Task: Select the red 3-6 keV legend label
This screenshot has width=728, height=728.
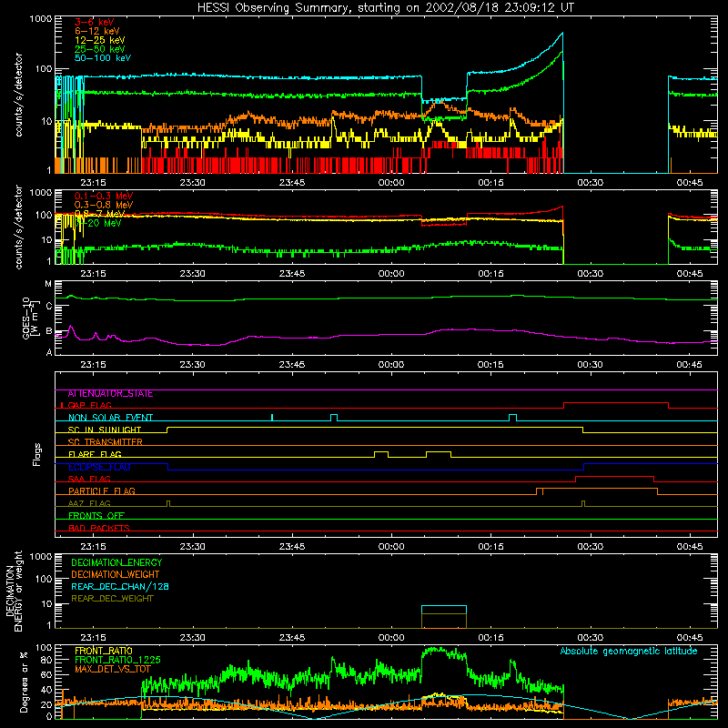Action: click(95, 22)
